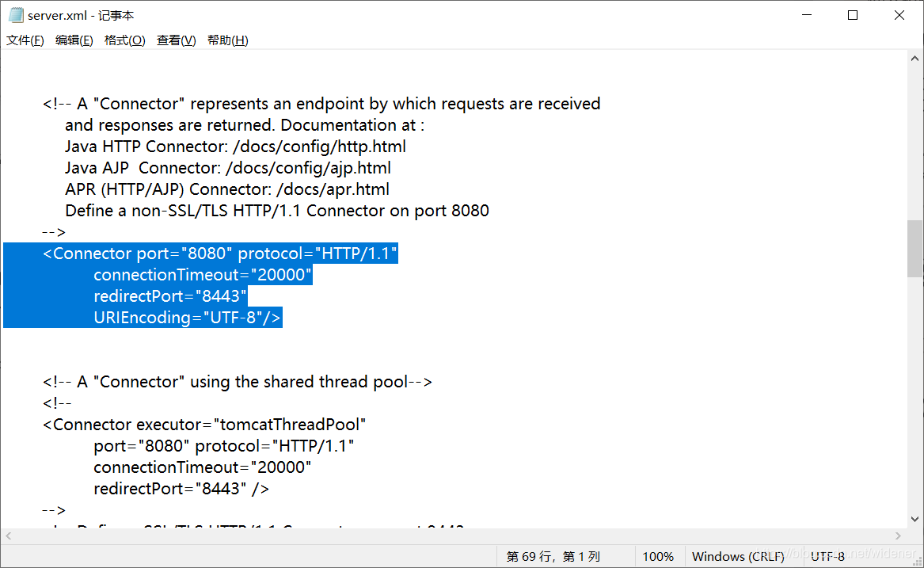Open the 格式(O) menu
The width and height of the screenshot is (924, 568).
click(x=124, y=40)
